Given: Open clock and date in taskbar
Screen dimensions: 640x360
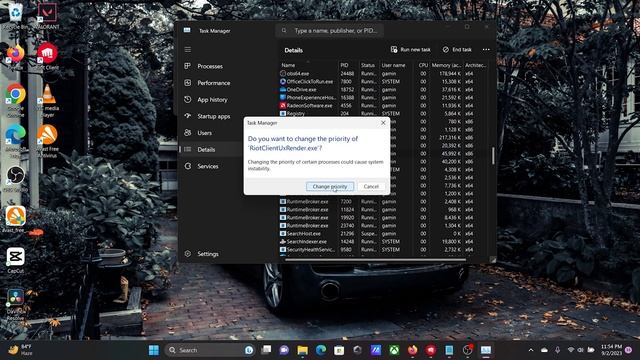Looking at the screenshot, I should coord(611,350).
